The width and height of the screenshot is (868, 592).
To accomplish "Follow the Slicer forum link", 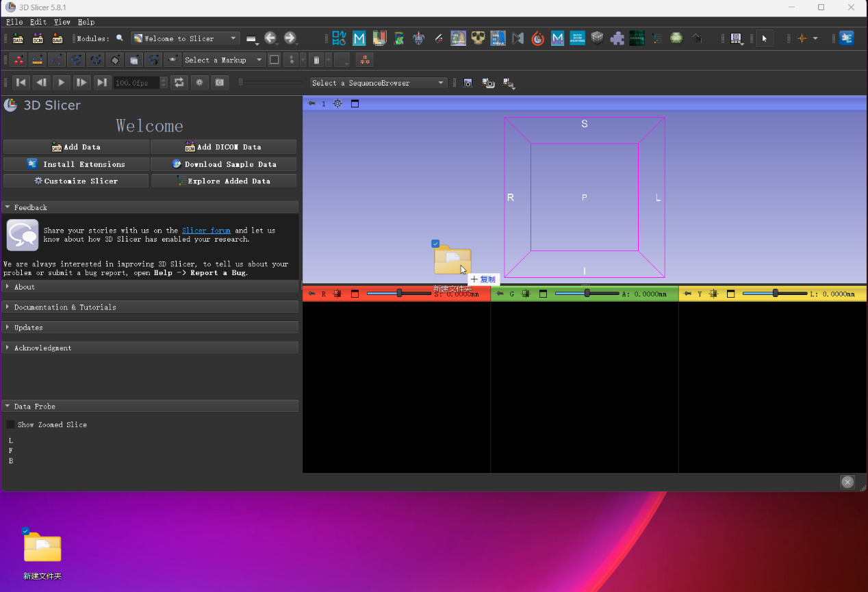I will pyautogui.click(x=206, y=231).
